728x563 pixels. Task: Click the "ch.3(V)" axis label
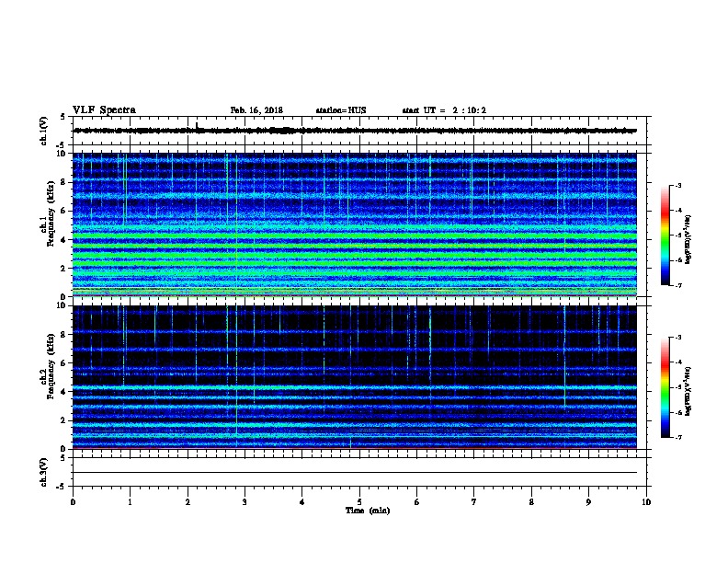point(43,472)
